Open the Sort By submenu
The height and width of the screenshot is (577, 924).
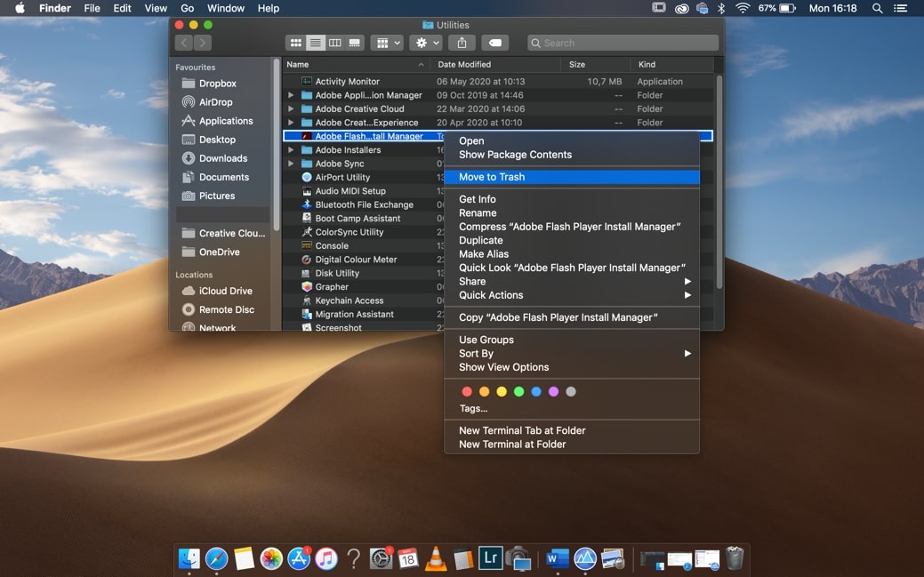572,354
